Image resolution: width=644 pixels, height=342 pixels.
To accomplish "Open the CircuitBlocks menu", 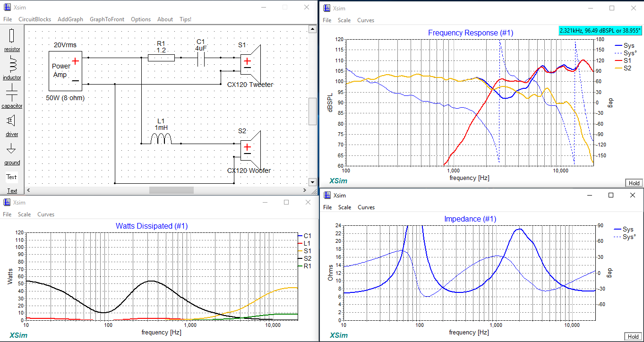I will [34, 19].
